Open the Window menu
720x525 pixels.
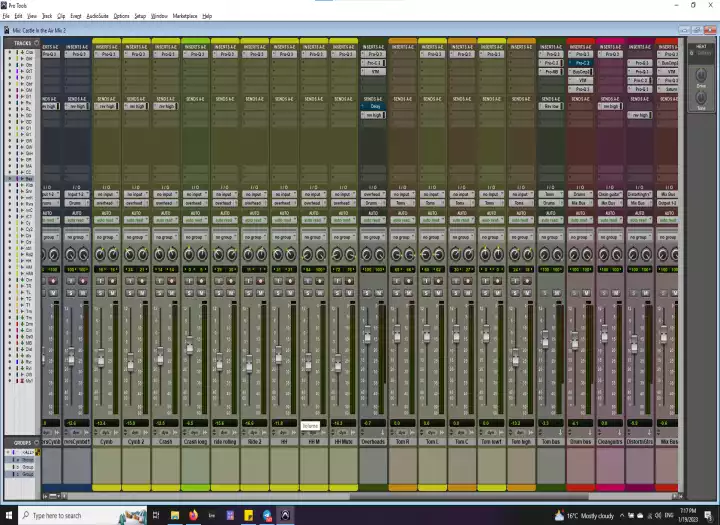pos(159,16)
